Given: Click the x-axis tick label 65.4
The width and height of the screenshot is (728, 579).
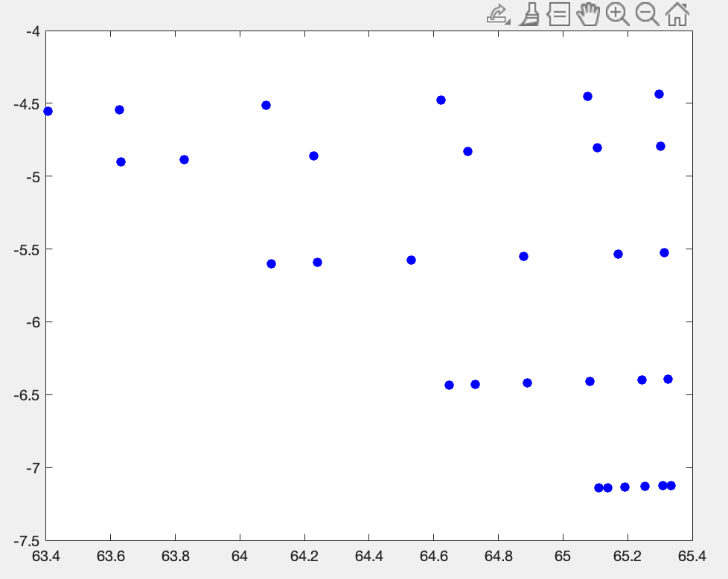Looking at the screenshot, I should 692,556.
